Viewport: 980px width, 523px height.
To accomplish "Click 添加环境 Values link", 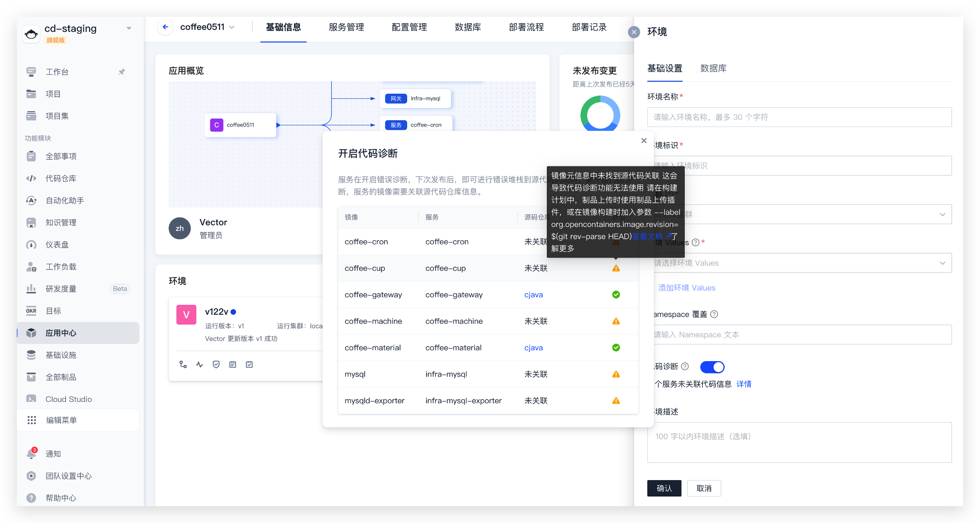I will [686, 288].
